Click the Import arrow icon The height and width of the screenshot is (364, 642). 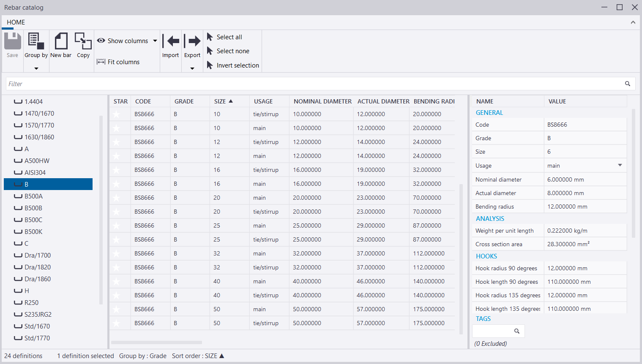(x=171, y=41)
